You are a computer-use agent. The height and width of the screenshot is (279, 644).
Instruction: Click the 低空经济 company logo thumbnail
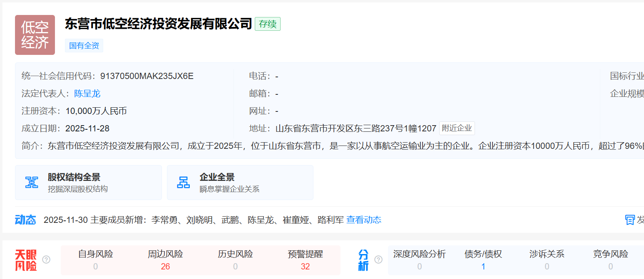[x=35, y=35]
